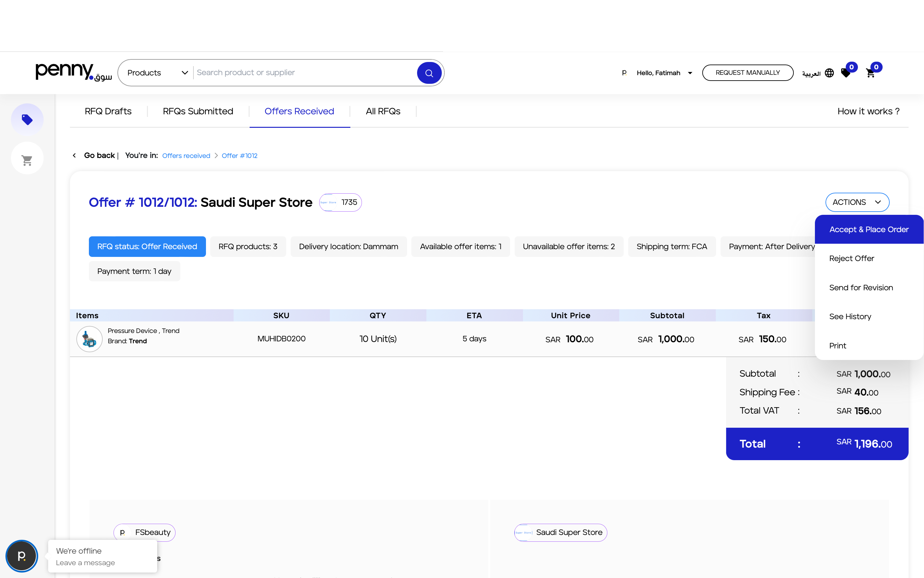Click the small profile avatar beside Hello, Fatimah
Viewport: 924px width, 578px height.
[624, 73]
